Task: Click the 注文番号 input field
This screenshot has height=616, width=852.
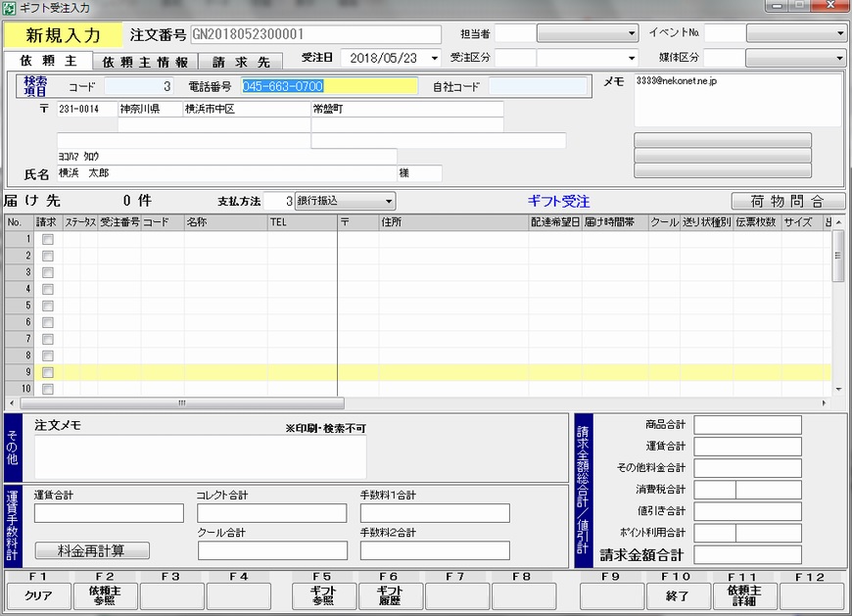Action: [x=315, y=34]
